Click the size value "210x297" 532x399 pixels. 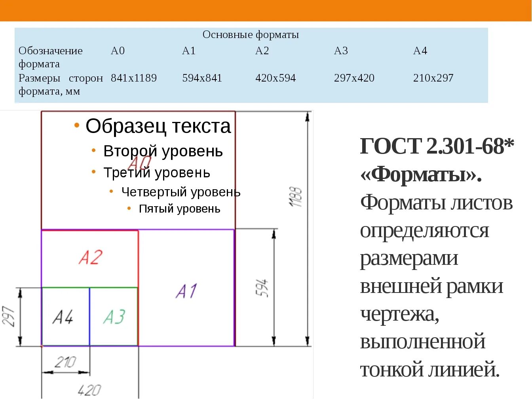(x=433, y=78)
